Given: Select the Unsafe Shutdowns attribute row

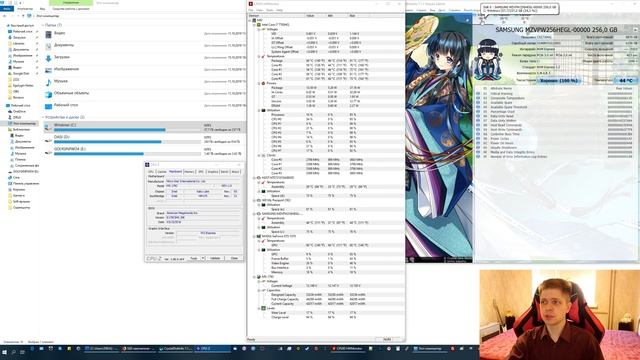Looking at the screenshot, I should click(555, 148).
